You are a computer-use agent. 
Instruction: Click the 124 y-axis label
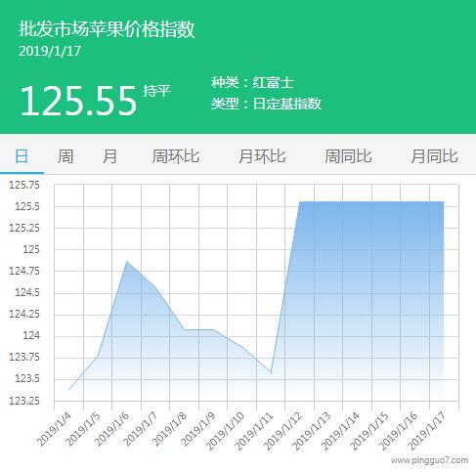click(31, 335)
